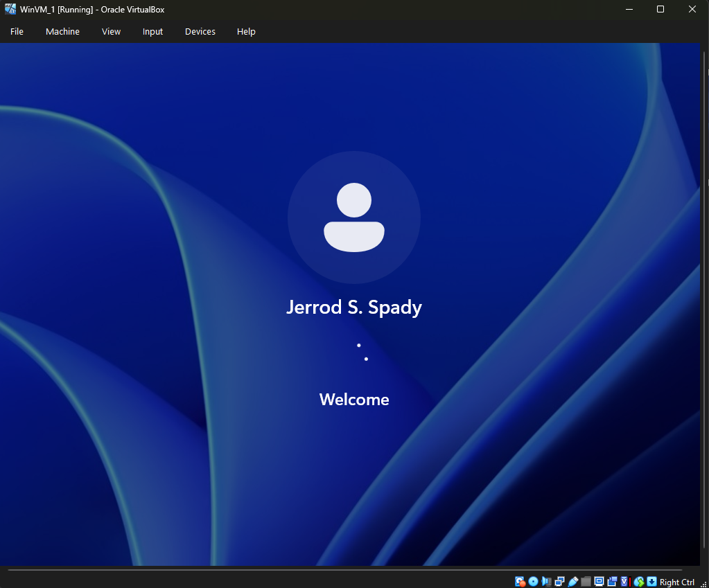The width and height of the screenshot is (709, 588).
Task: Click the display settings status icon
Action: pyautogui.click(x=599, y=582)
